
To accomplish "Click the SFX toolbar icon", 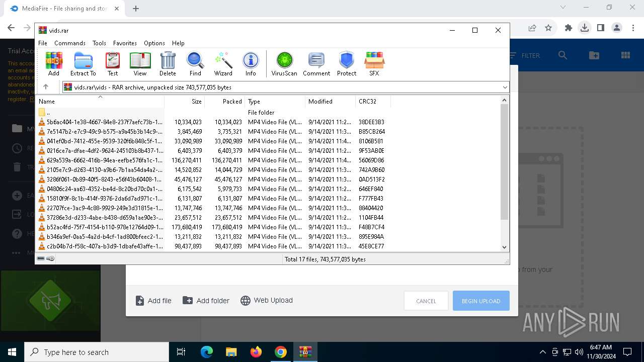I will 374,64.
